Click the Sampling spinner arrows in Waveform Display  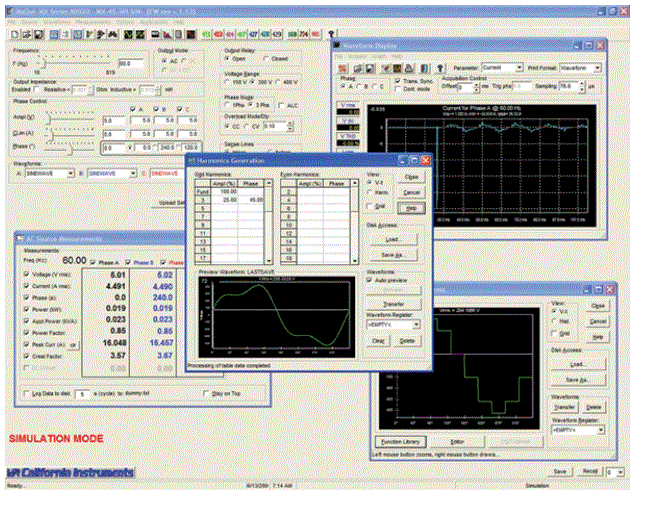click(x=582, y=86)
